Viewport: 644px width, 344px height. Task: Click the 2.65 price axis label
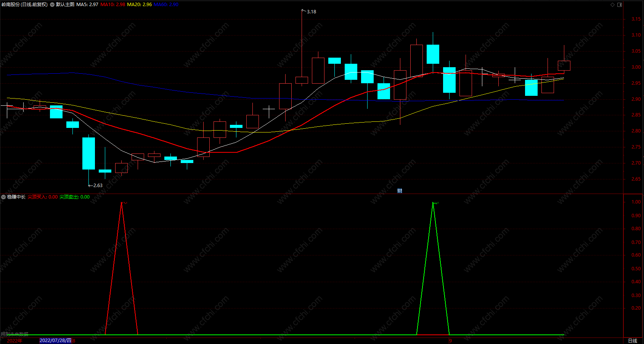(636, 179)
